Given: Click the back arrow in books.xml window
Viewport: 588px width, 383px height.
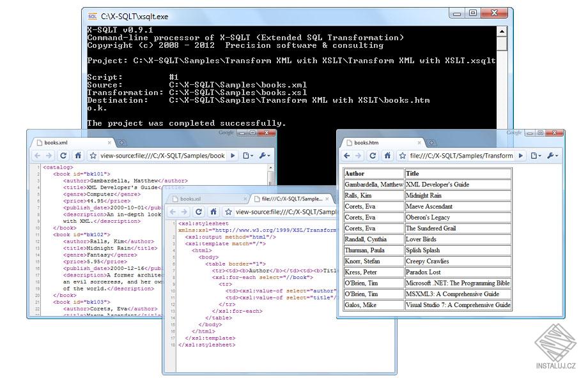Looking at the screenshot, I should click(38, 156).
